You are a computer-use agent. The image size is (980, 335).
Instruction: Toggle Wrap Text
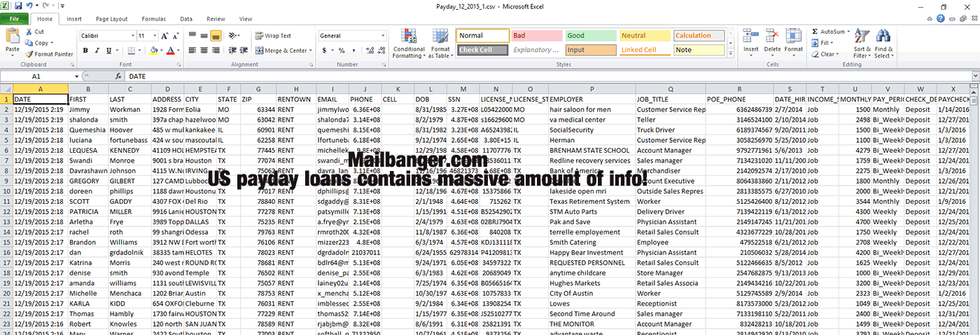[273, 36]
